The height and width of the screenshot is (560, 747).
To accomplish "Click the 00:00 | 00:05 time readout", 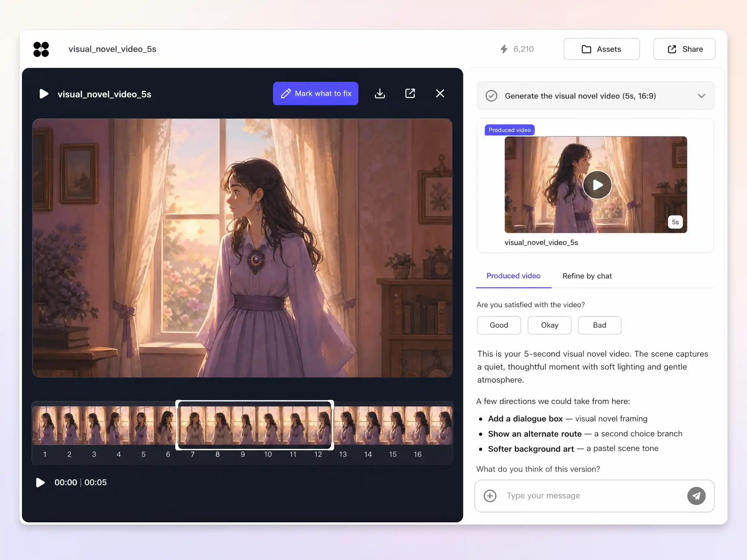I will 81,482.
